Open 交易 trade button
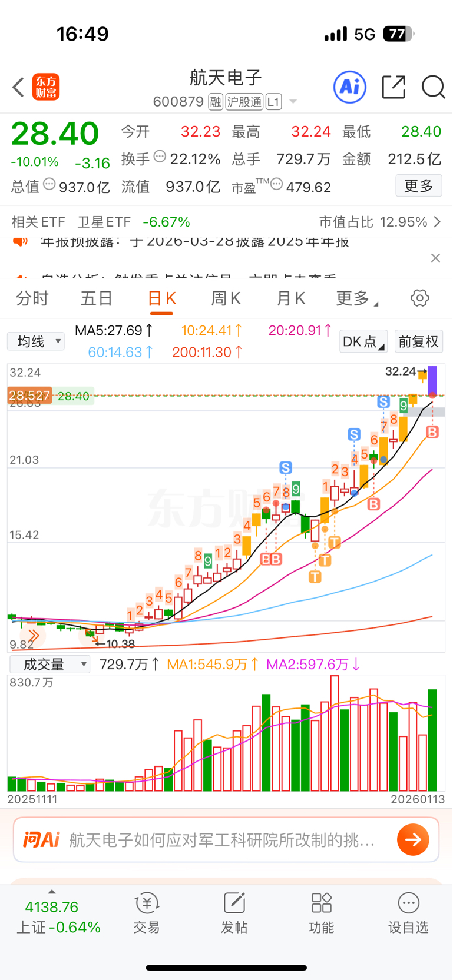The image size is (453, 980). pos(147,913)
